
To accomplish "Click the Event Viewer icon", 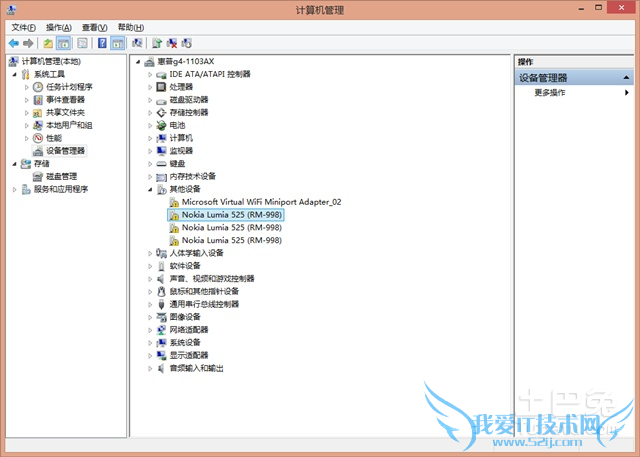I will pos(38,100).
